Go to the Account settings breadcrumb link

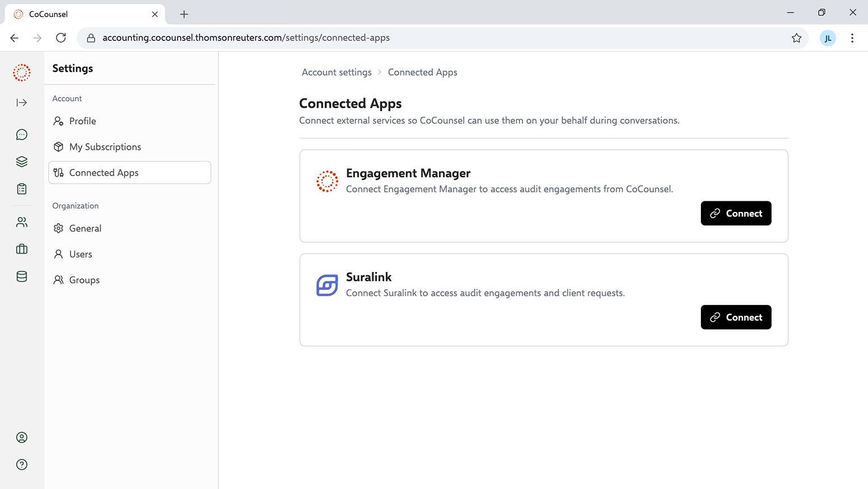pos(336,72)
